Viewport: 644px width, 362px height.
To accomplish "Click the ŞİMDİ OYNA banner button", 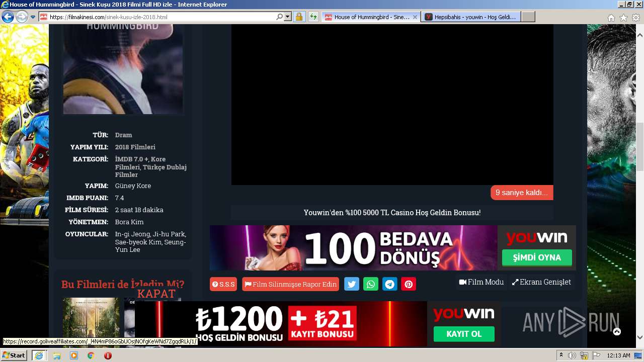I will 537,257.
